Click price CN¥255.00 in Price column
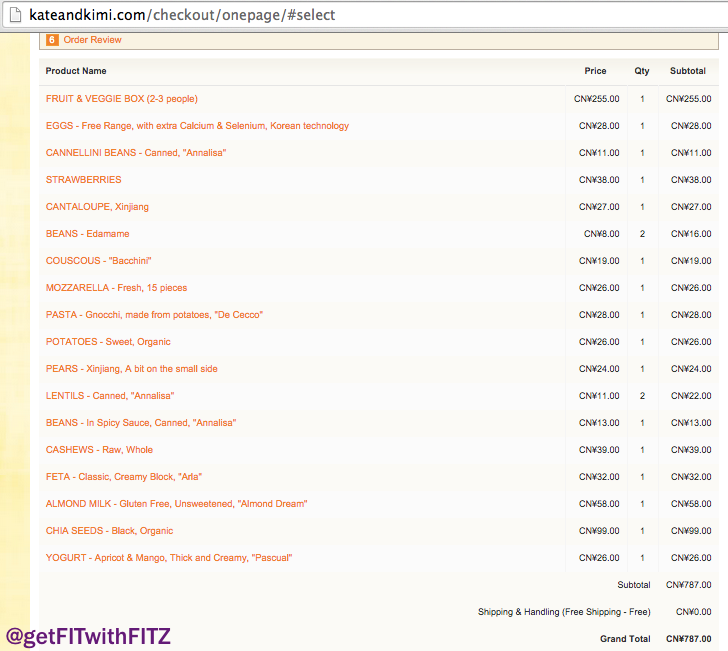The image size is (728, 651). pyautogui.click(x=597, y=99)
